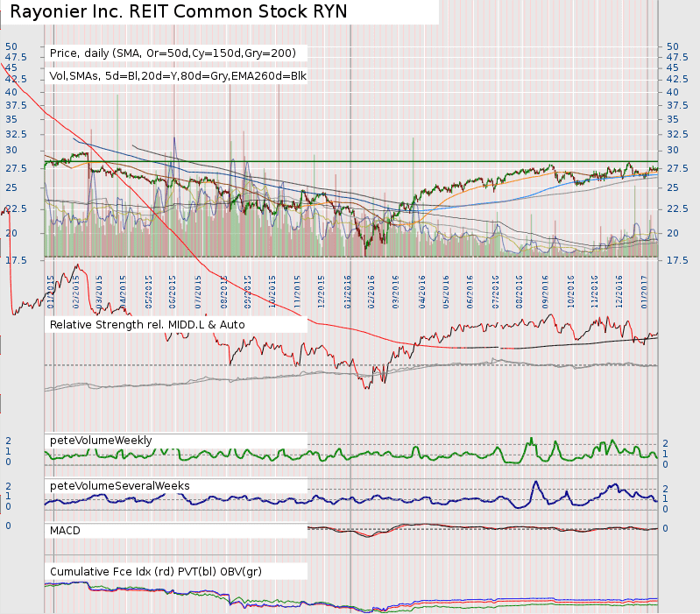The height and width of the screenshot is (614, 700).
Task: Select the 'MACD' panel label
Action: pyautogui.click(x=65, y=531)
